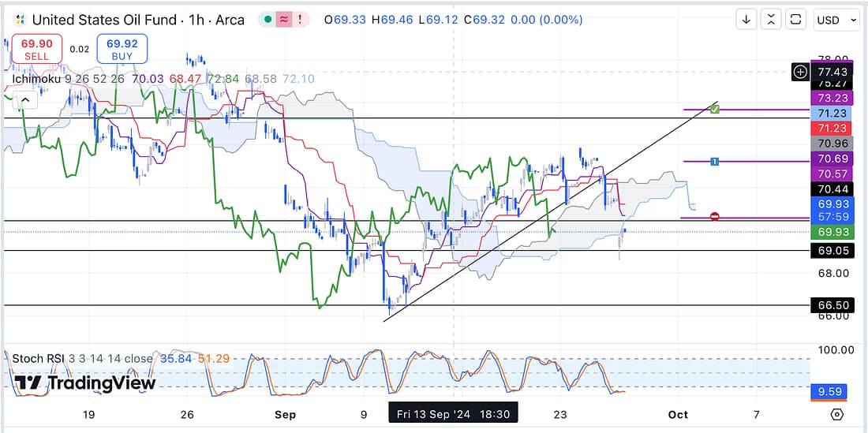Click the 69.92 BUY button
Viewport: 868px width, 433px height.
[x=122, y=49]
